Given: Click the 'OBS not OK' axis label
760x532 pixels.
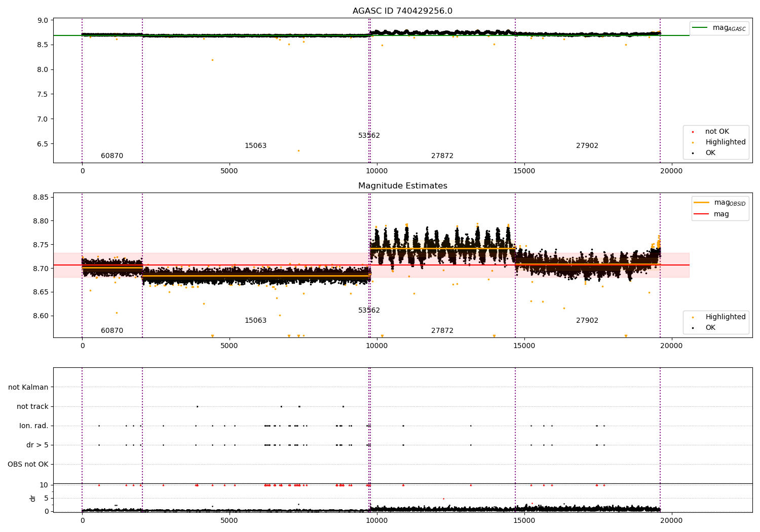Looking at the screenshot, I should click(x=28, y=465).
